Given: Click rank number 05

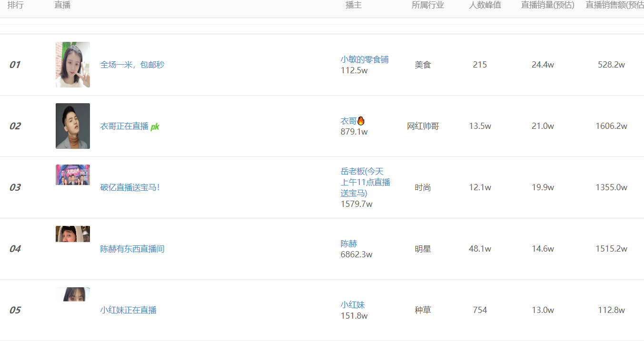Looking at the screenshot, I should (15, 310).
